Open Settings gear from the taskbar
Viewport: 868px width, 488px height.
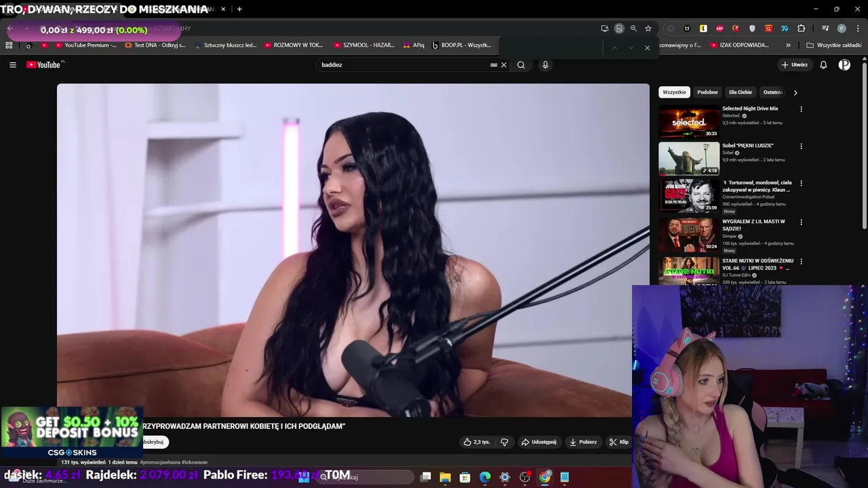coord(505,477)
